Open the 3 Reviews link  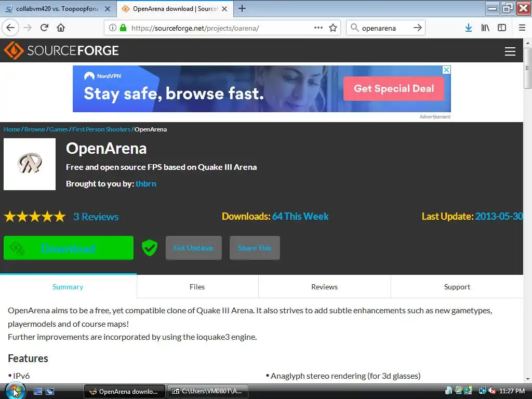coord(96,217)
